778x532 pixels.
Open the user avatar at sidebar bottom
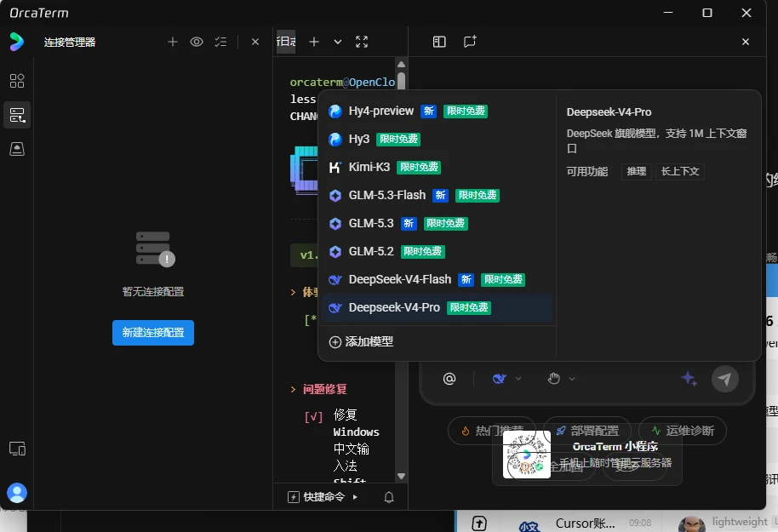[17, 493]
